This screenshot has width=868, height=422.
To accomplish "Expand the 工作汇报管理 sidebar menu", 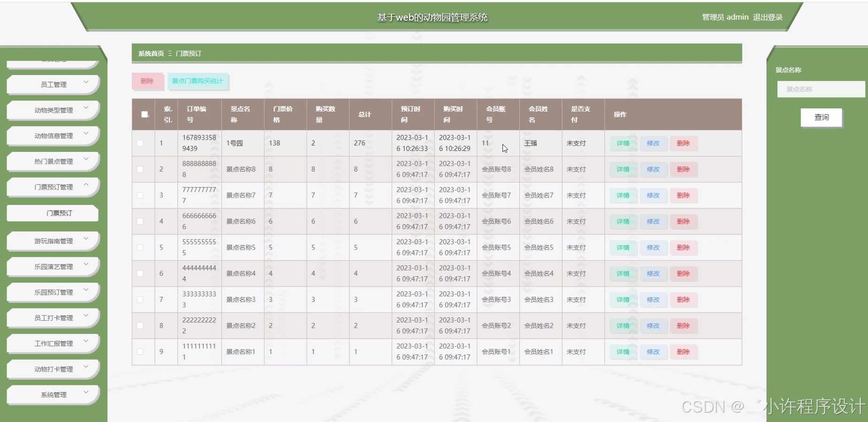I will (53, 343).
